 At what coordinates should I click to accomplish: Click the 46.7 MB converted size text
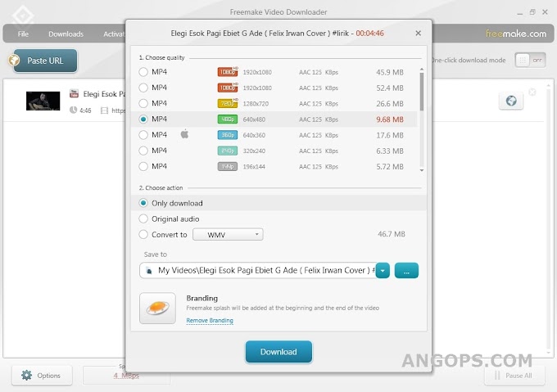point(392,234)
